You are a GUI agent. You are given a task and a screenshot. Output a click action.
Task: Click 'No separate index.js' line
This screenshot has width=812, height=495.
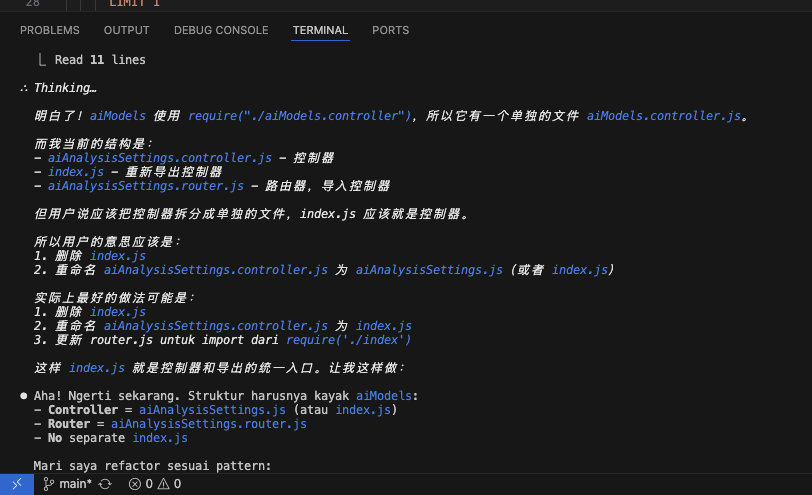(111, 438)
